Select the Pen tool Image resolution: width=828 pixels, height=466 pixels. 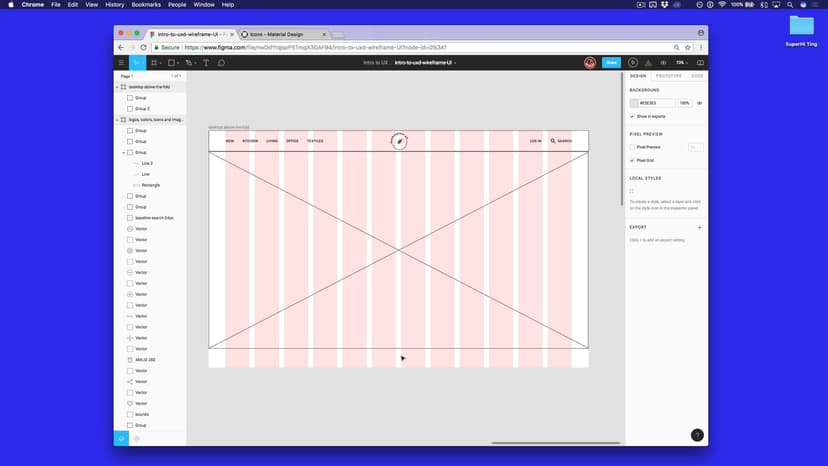[x=189, y=63]
